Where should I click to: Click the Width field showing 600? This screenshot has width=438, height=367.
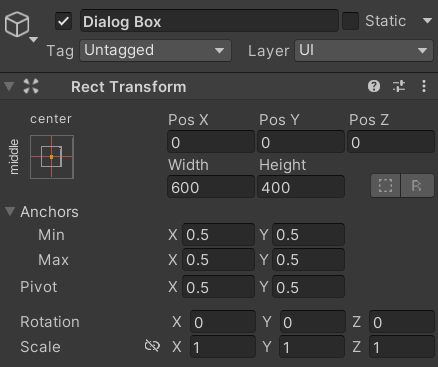point(211,187)
